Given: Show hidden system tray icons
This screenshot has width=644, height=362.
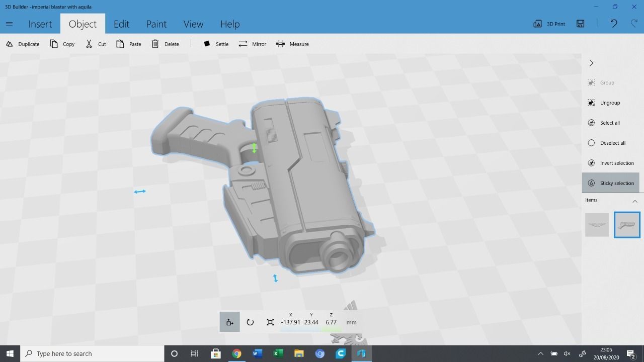Looking at the screenshot, I should pyautogui.click(x=540, y=353).
